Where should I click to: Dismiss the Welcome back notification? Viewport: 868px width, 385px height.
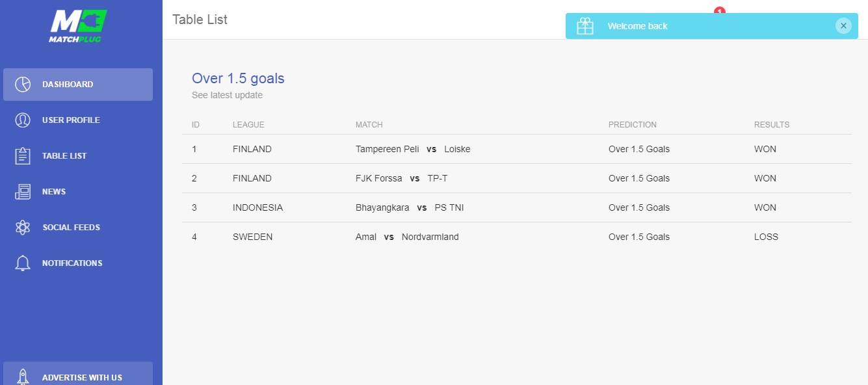(x=843, y=26)
